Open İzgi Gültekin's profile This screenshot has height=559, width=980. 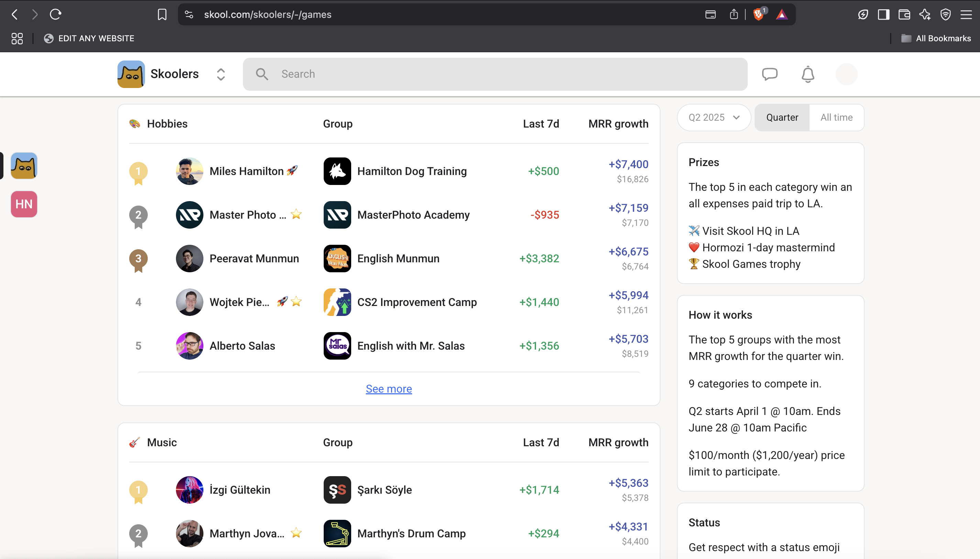click(x=240, y=490)
